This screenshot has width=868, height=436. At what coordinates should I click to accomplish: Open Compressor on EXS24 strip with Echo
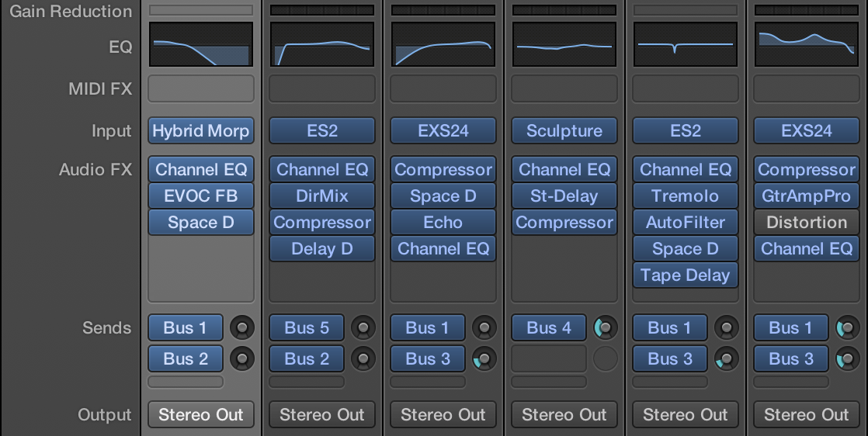[x=443, y=169]
